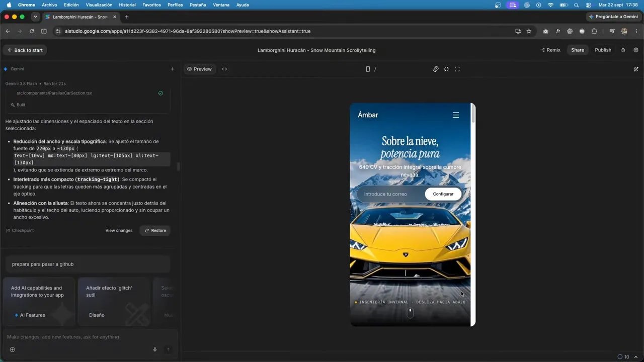Open macOS Spotlight search icon
The width and height of the screenshot is (644, 362).
pyautogui.click(x=577, y=5)
